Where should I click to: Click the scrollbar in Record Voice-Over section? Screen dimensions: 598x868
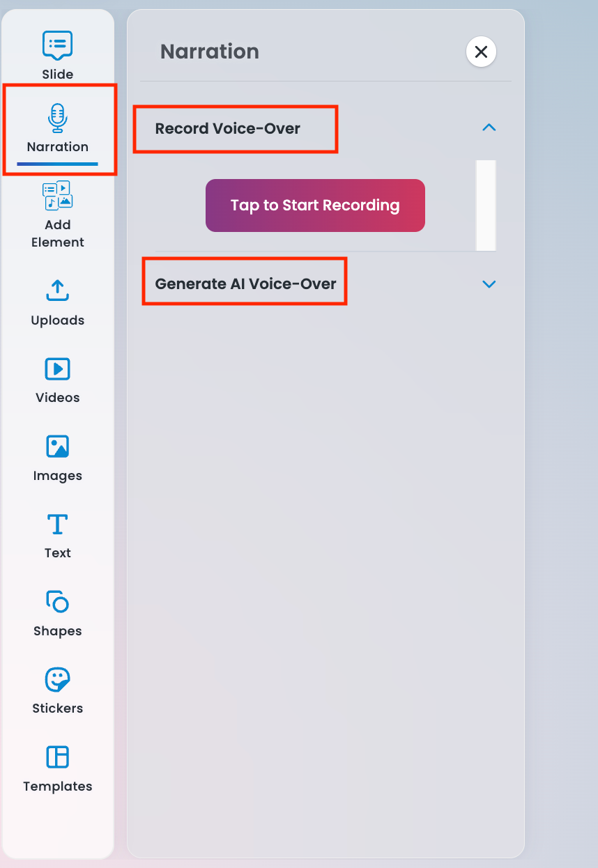point(486,205)
